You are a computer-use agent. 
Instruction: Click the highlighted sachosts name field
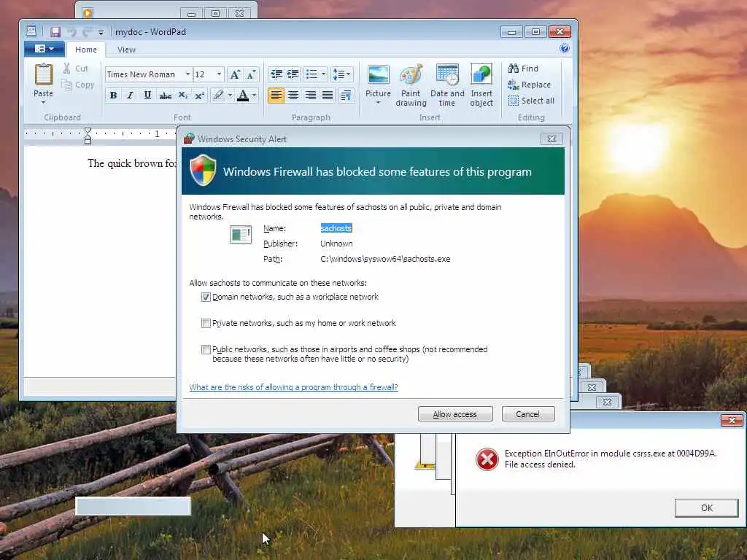click(336, 228)
